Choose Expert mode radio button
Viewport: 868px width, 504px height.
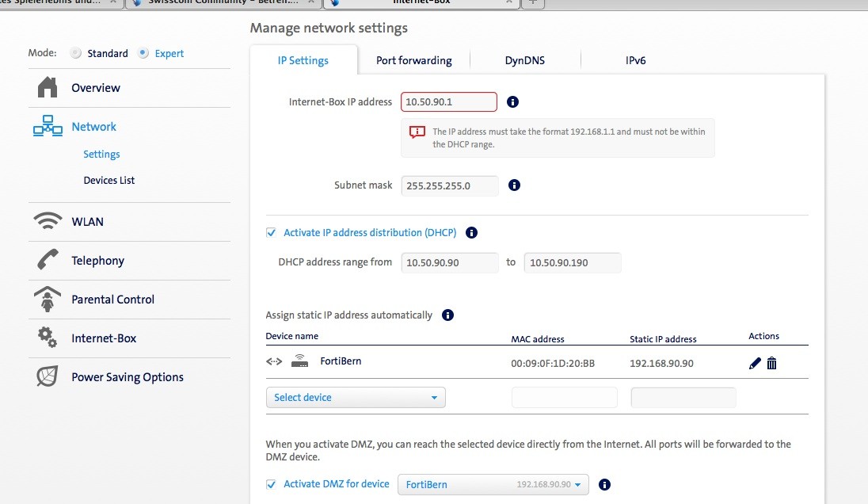[143, 54]
